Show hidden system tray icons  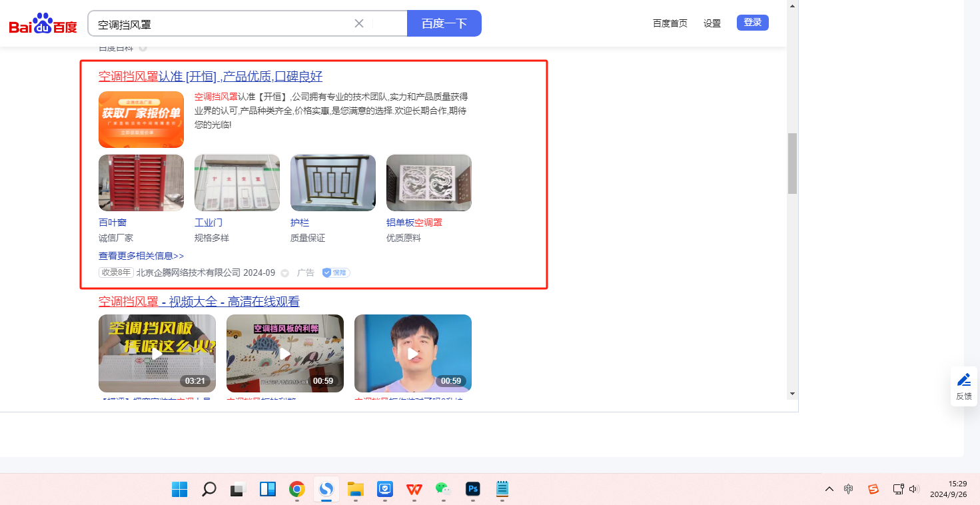829,489
